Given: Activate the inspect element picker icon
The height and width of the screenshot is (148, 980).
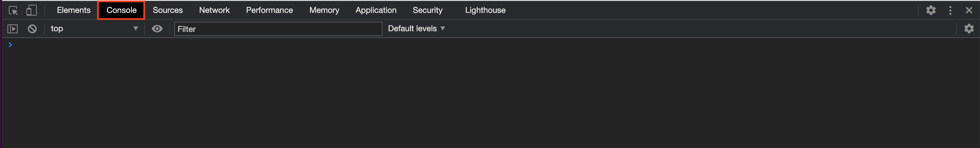Looking at the screenshot, I should click(13, 10).
